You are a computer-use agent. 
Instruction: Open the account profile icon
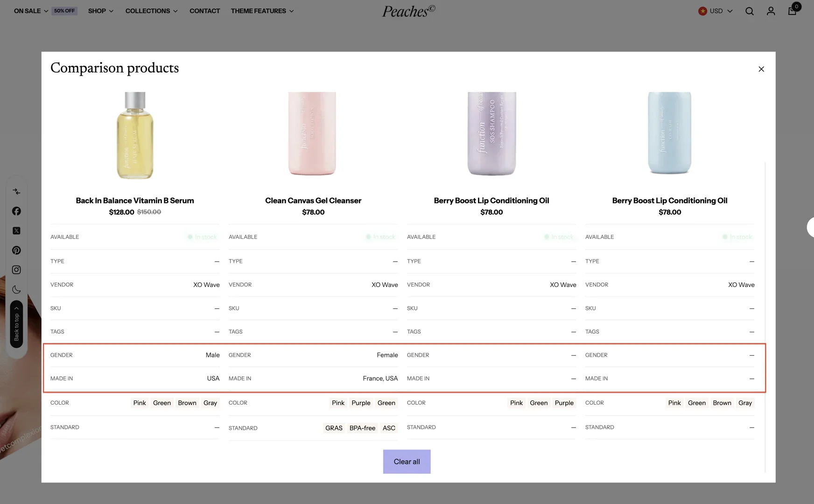(771, 11)
